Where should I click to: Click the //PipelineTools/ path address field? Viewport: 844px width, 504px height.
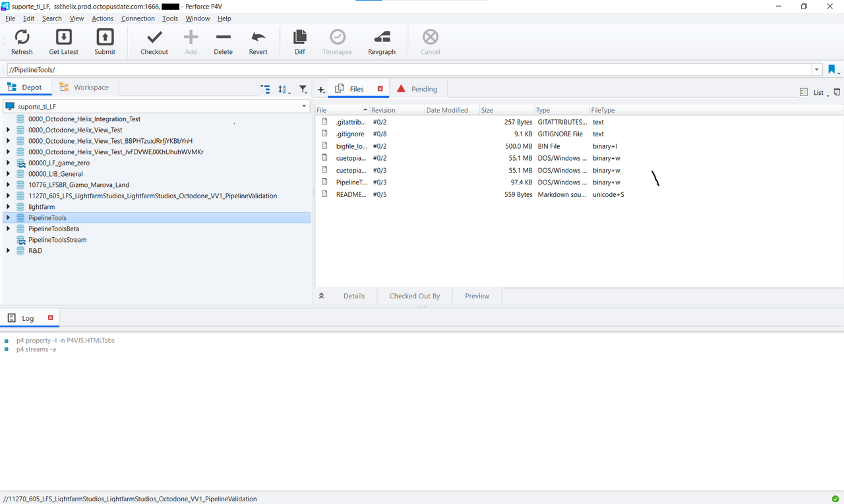[408, 69]
